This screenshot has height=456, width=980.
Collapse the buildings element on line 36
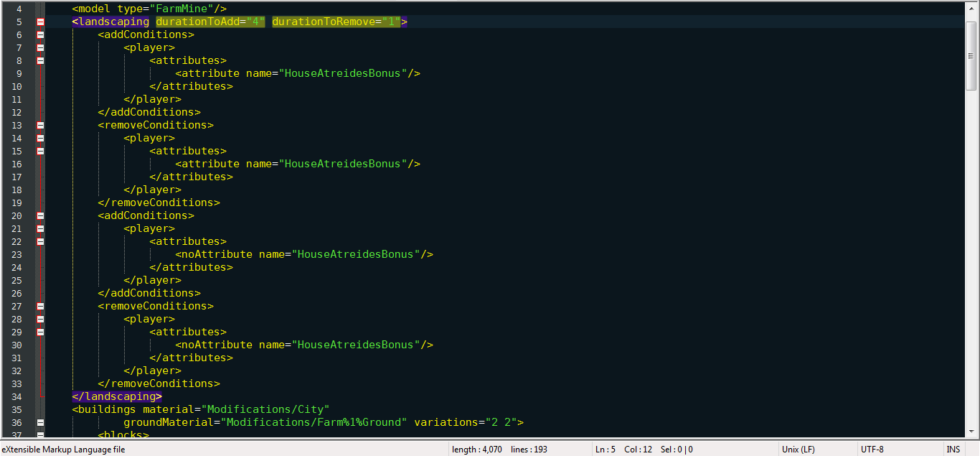pyautogui.click(x=40, y=422)
